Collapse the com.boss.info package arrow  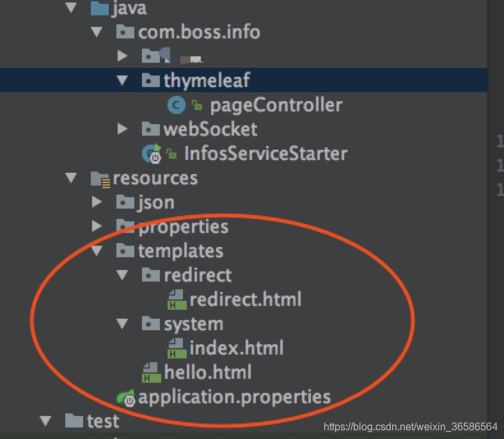click(x=97, y=32)
